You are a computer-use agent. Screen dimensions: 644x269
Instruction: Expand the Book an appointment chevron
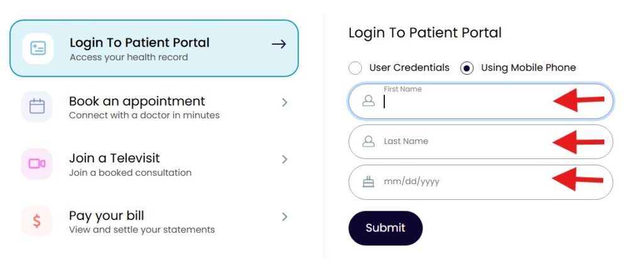[x=284, y=102]
